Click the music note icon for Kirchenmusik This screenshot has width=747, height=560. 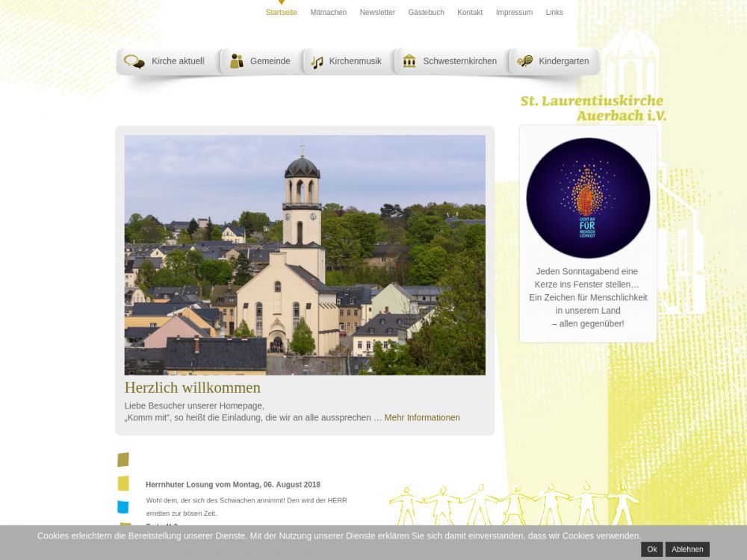[x=317, y=62]
